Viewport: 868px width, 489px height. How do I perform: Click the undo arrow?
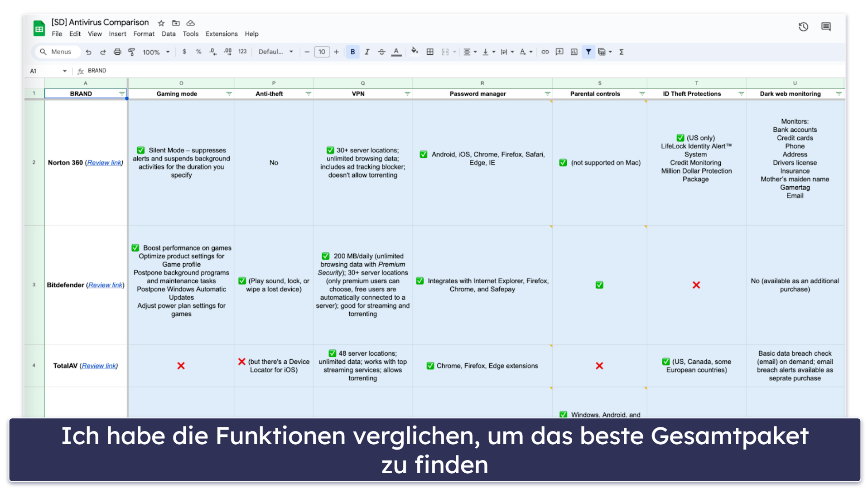[x=89, y=52]
